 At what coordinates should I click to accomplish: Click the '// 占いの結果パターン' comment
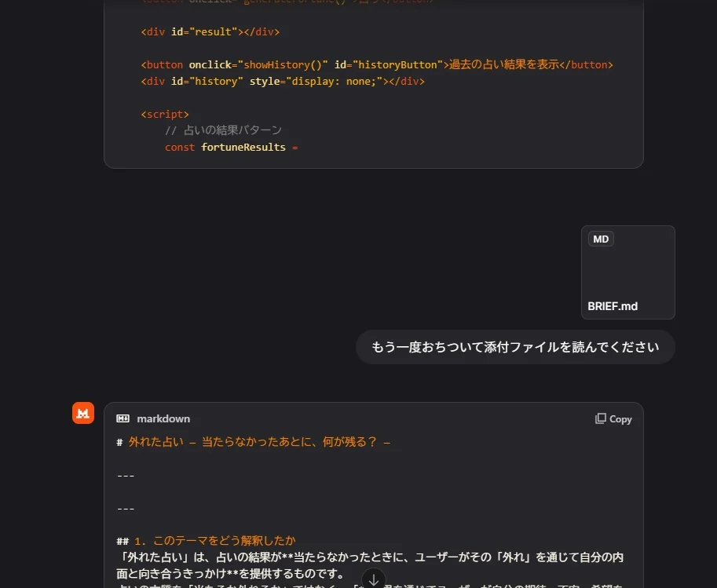coord(223,131)
